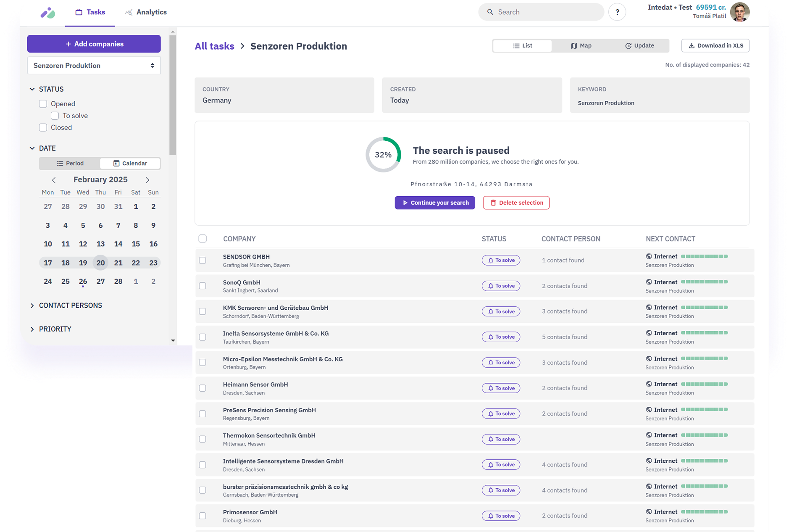The width and height of the screenshot is (789, 532).
Task: Click the globe icon for SonoQ GmbH
Action: (x=649, y=282)
